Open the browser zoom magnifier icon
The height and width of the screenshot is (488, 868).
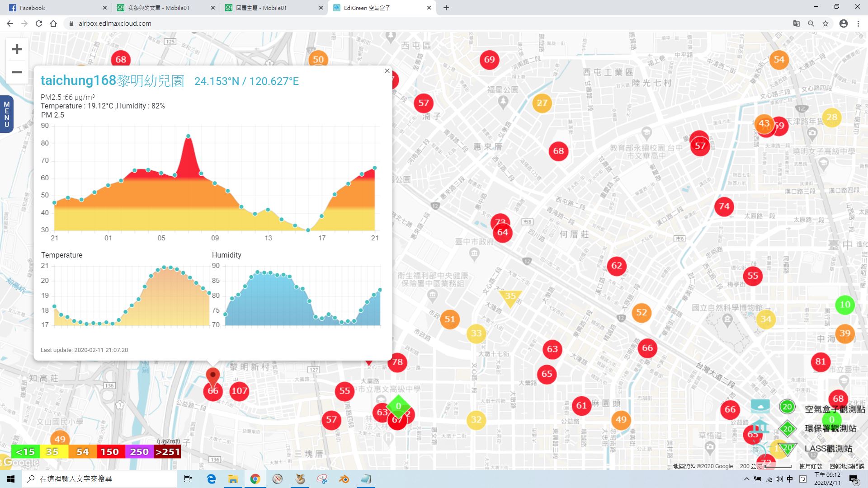pyautogui.click(x=811, y=23)
